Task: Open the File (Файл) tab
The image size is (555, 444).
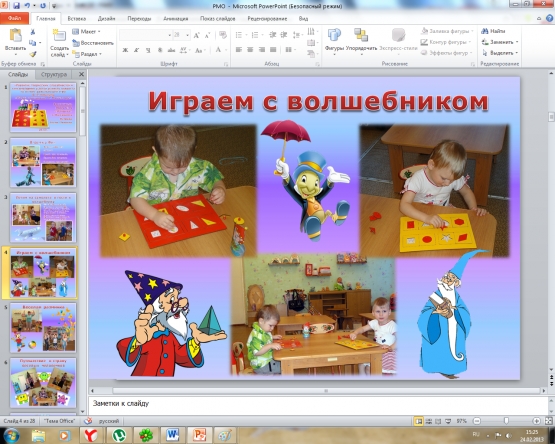Action: (15, 18)
